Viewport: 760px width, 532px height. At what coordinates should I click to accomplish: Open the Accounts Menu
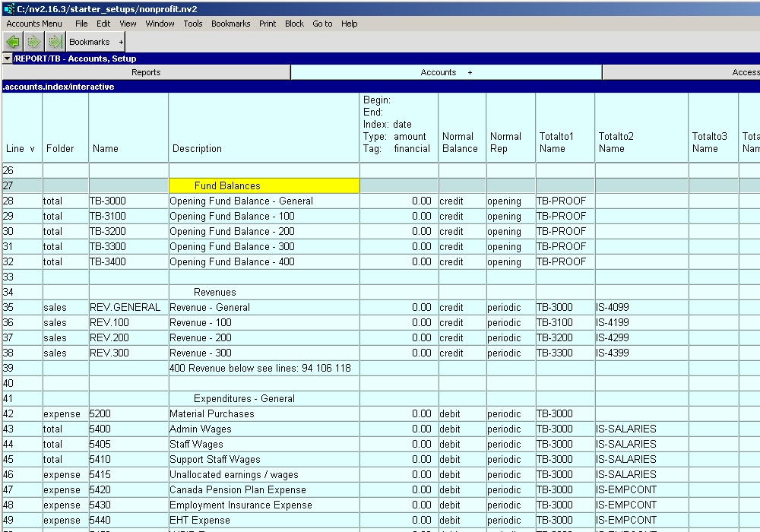[34, 24]
